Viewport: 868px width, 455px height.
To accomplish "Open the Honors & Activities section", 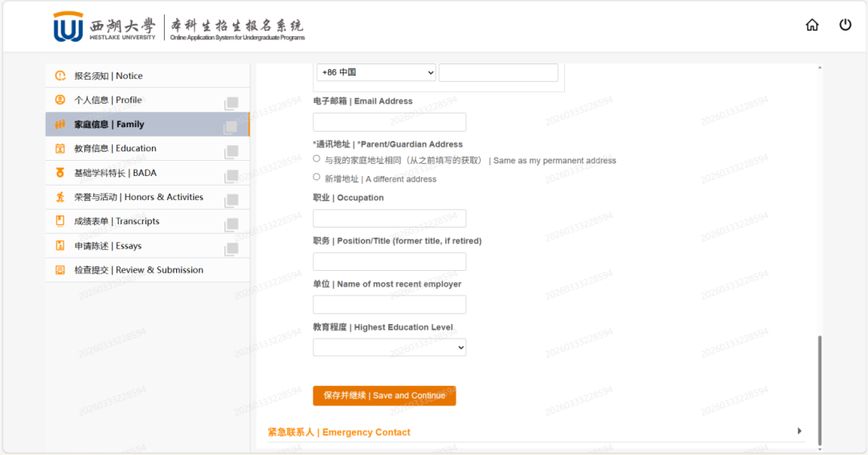I will [148, 197].
